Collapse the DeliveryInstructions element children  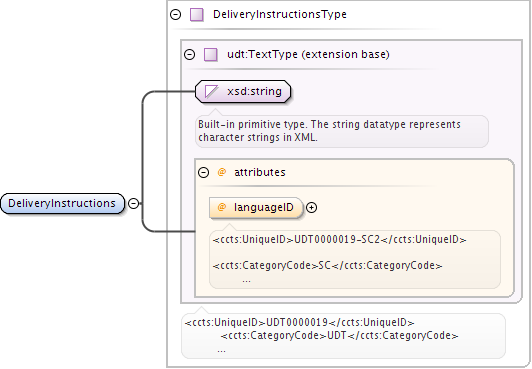(x=134, y=203)
